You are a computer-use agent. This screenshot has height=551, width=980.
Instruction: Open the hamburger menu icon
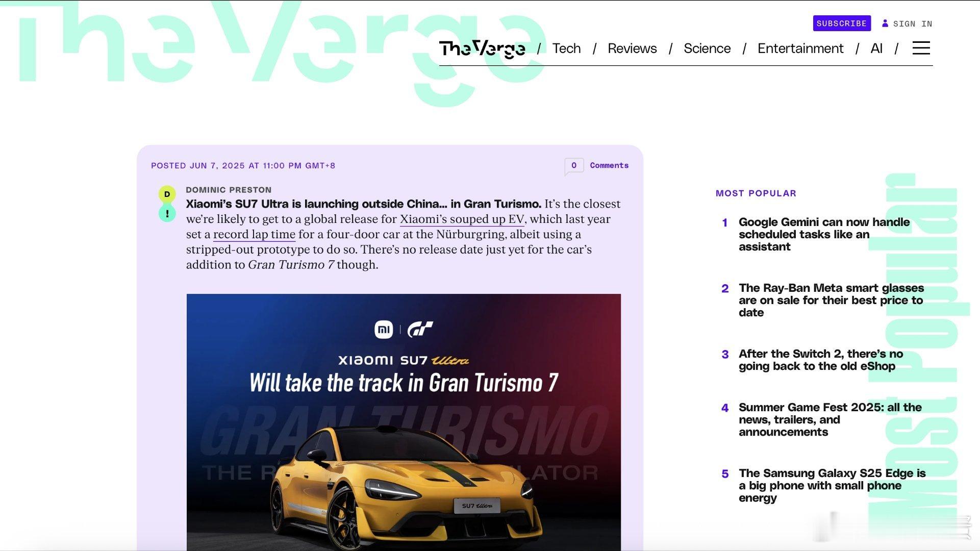921,48
